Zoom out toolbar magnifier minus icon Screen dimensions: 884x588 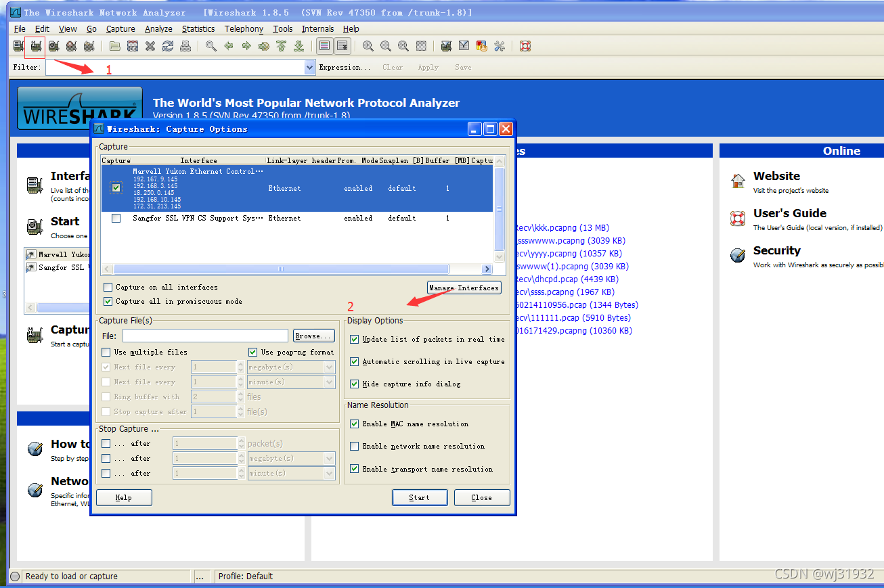pos(386,46)
